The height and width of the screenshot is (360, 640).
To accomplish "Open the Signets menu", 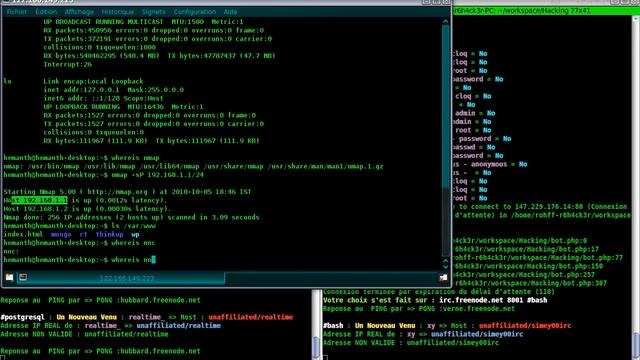I will click(x=153, y=12).
